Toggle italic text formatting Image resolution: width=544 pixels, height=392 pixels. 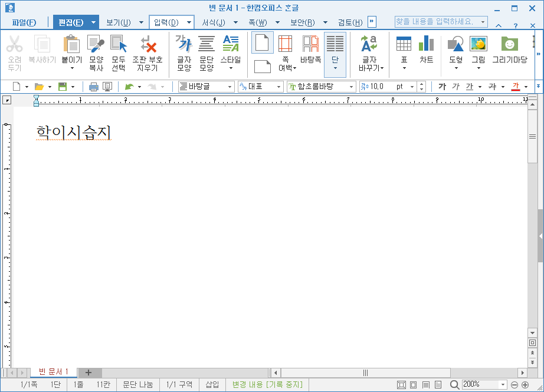(455, 86)
